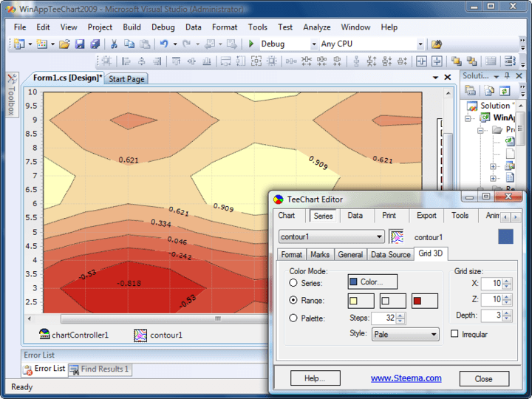The image size is (532, 399).
Task: Open the contour1 series dropdown
Action: (x=380, y=237)
